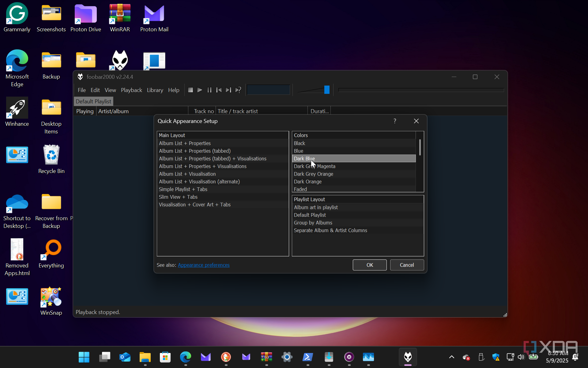The height and width of the screenshot is (368, 588).
Task: Choose the Dark Orange color scheme
Action: (x=354, y=182)
